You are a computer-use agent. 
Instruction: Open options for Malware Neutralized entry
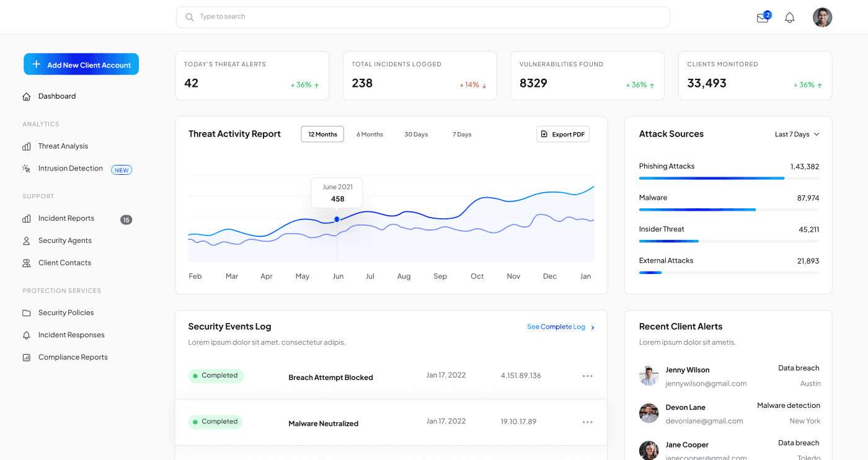coord(587,422)
